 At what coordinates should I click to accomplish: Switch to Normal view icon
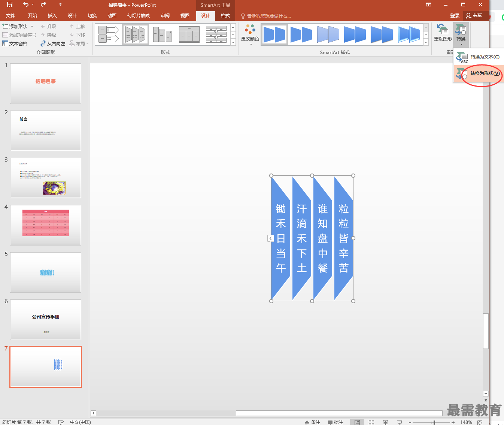coord(357,422)
